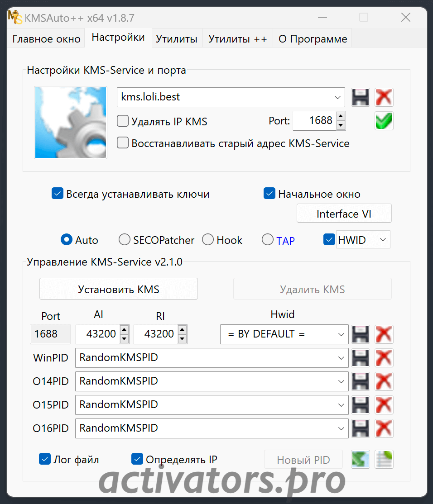This screenshot has width=433, height=504.
Task: Click the red X next to kms.loli.best
Action: pyautogui.click(x=384, y=97)
